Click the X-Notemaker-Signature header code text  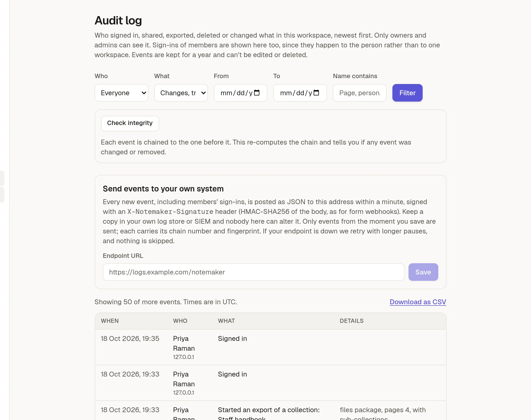(170, 212)
